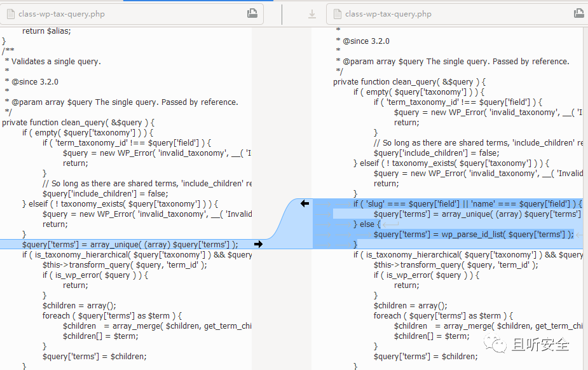Image resolution: width=588 pixels, height=370 pixels.
Task: Click the foreach line in right pane
Action: 443,315
